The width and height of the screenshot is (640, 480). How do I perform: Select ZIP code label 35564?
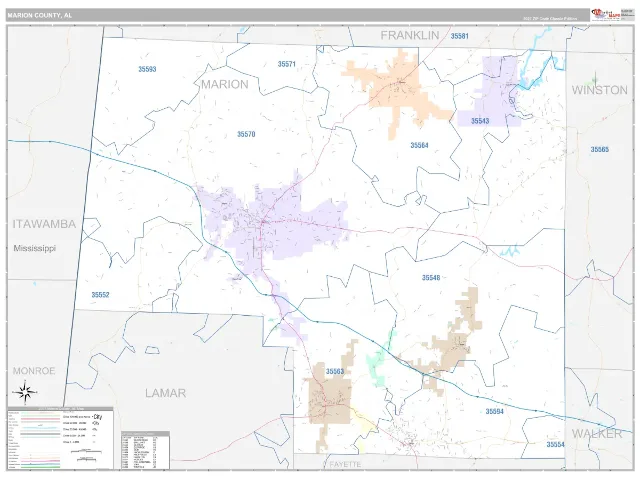click(419, 145)
